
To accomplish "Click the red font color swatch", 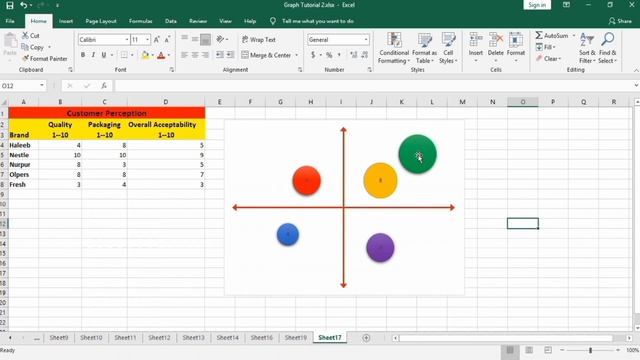I will coord(161,55).
